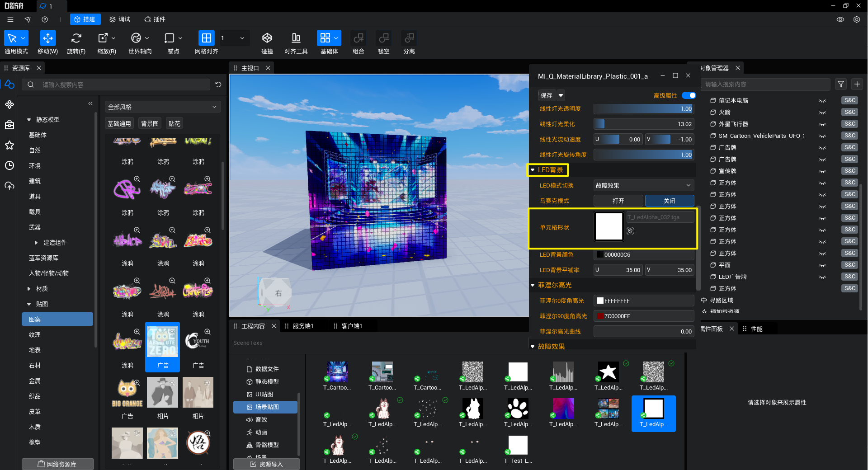Image resolution: width=868 pixels, height=470 pixels.
Task: Click the 组合 group icon
Action: tap(359, 38)
